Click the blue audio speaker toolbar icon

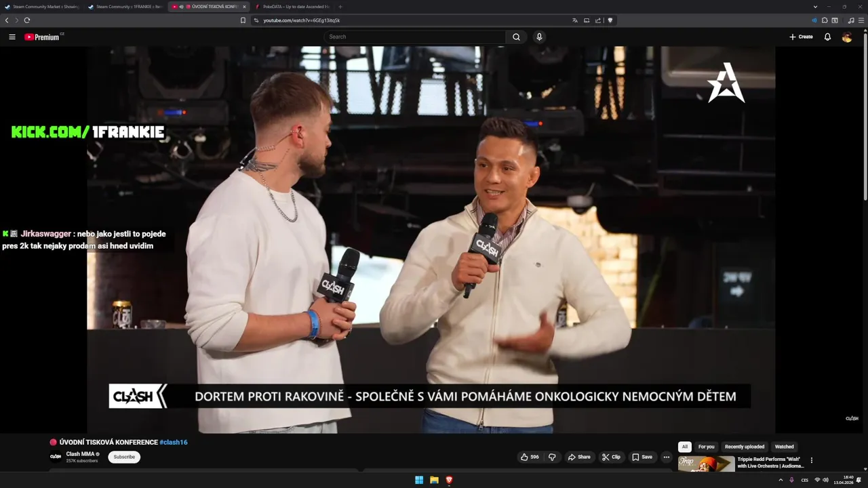(814, 20)
